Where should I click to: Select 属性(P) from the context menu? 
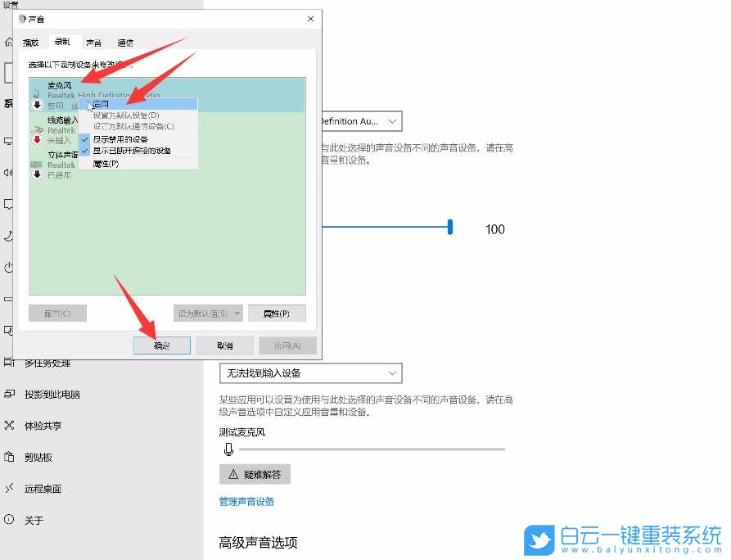coord(106,164)
